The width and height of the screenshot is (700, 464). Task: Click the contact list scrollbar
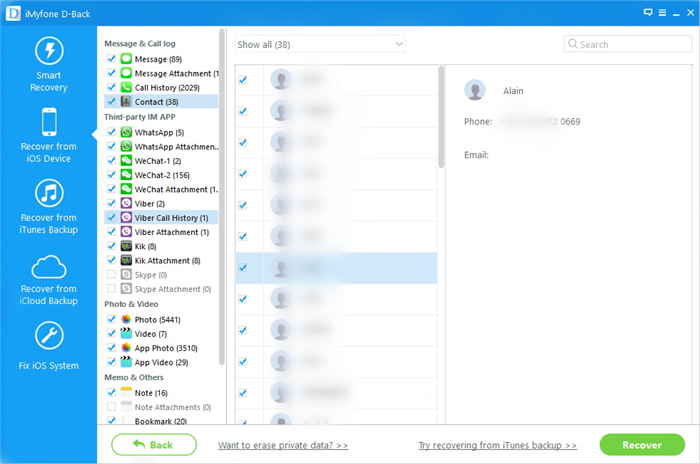tap(441, 117)
